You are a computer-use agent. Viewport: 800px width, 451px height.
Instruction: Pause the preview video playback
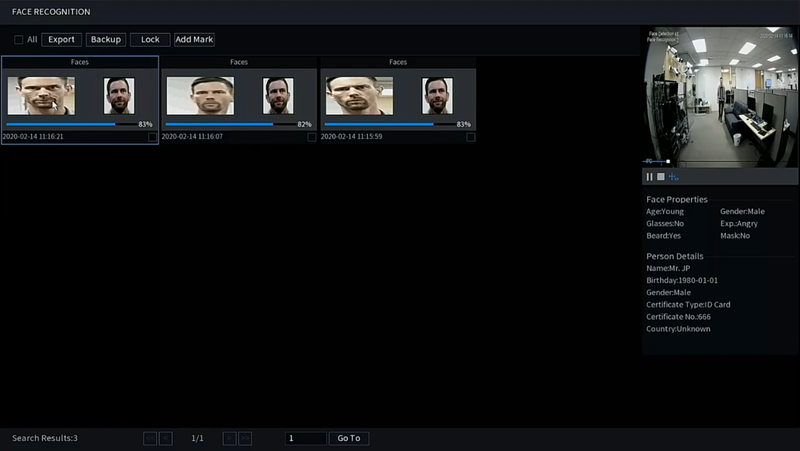649,177
